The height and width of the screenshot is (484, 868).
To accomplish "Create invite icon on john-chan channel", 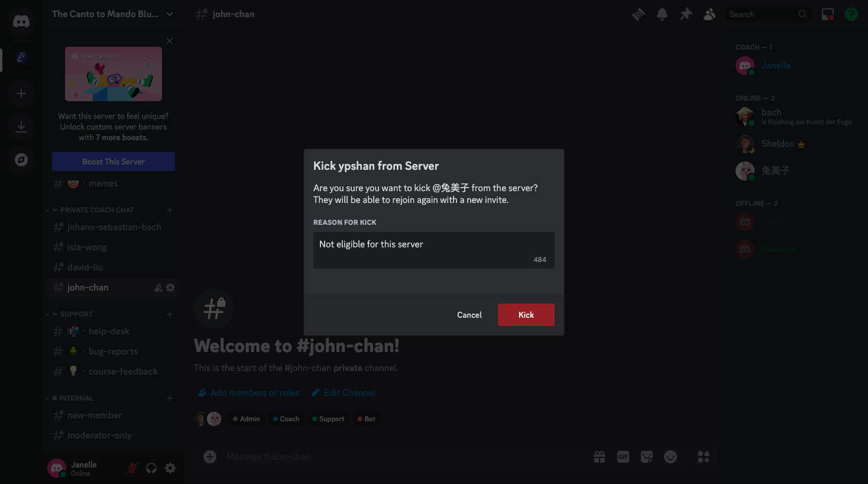I will [158, 288].
